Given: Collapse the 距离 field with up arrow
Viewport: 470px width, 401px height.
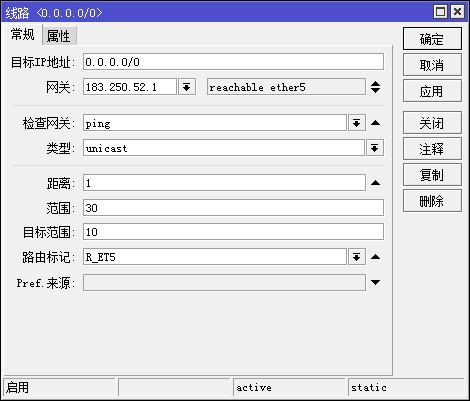Looking at the screenshot, I should (x=376, y=183).
